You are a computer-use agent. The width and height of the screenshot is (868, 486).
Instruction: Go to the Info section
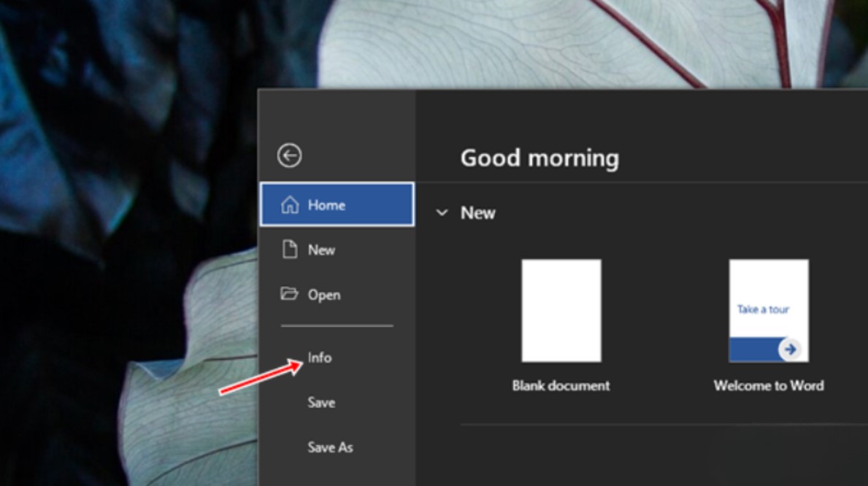[321, 358]
